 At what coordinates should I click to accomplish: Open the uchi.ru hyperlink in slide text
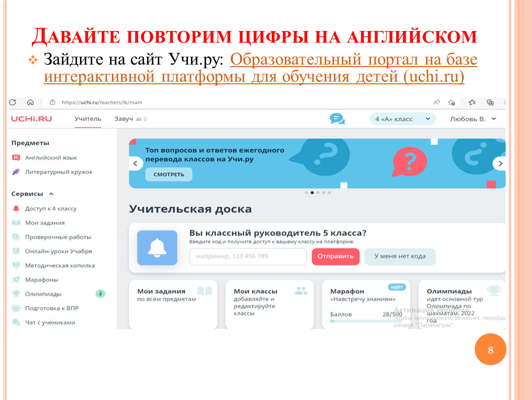click(260, 68)
